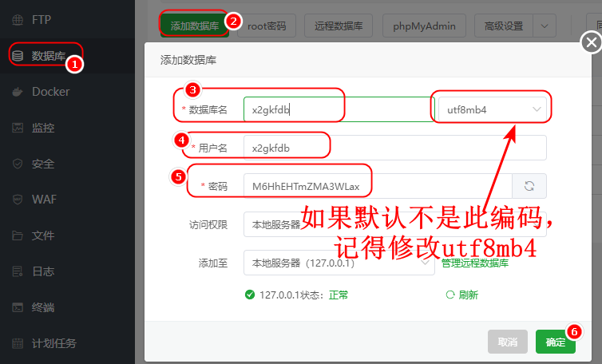The width and height of the screenshot is (602, 364).
Task: Open 计划任务 in the sidebar
Action: point(53,344)
